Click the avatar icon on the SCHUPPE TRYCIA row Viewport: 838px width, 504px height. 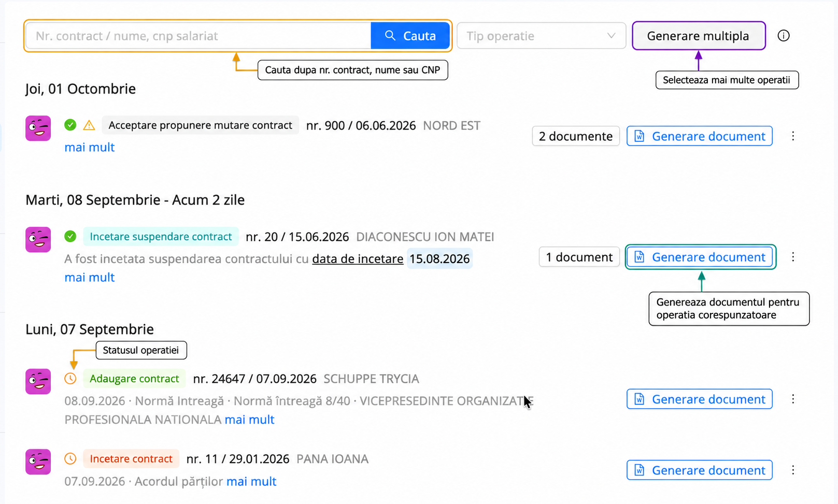(x=38, y=381)
